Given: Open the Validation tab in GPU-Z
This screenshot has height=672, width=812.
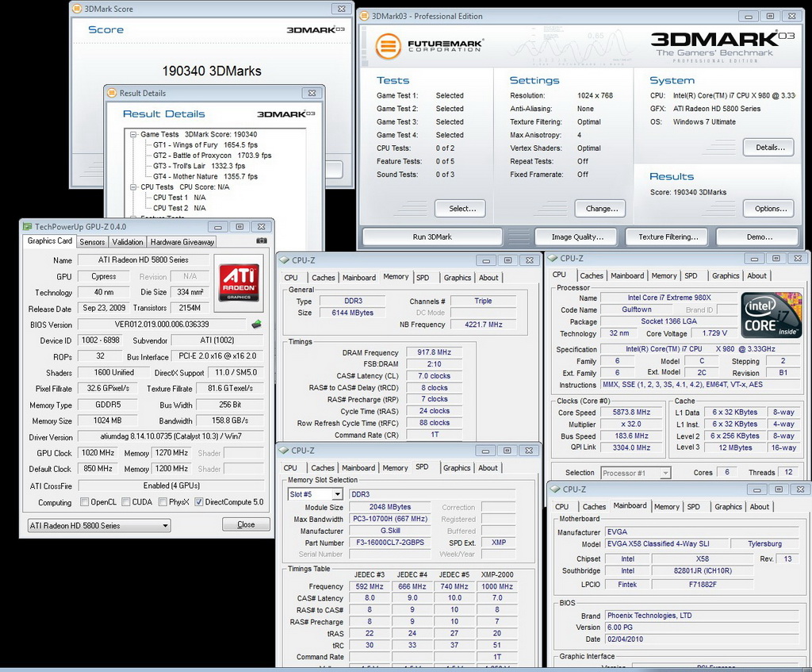Looking at the screenshot, I should 128,242.
